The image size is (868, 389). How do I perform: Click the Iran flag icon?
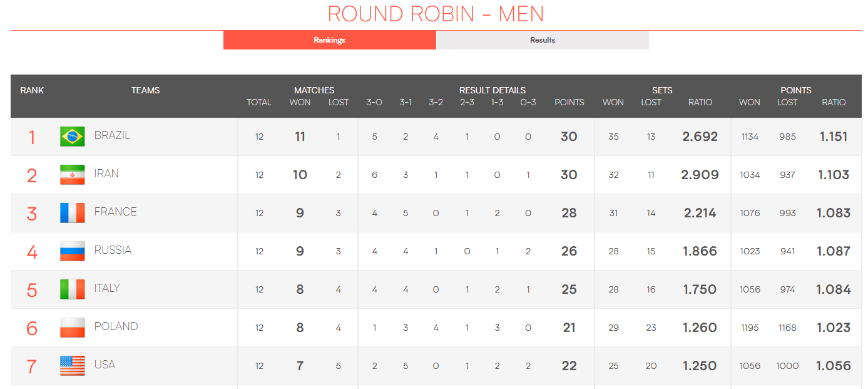72,175
